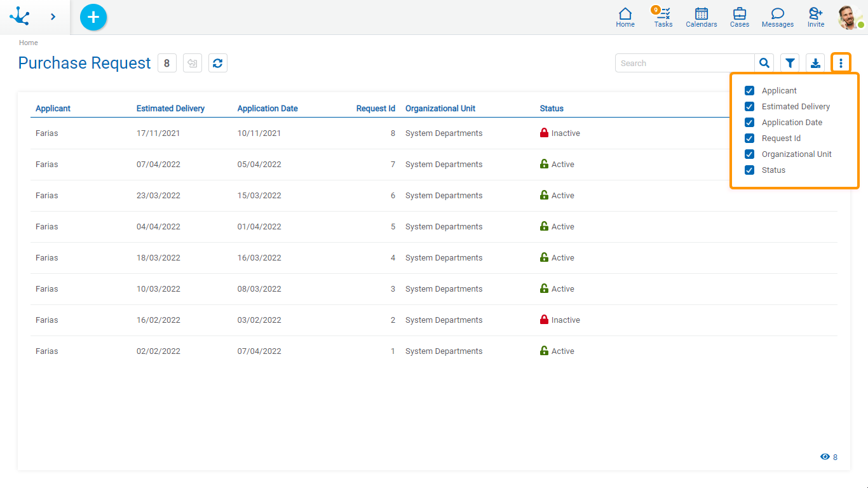This screenshot has height=488, width=868.
Task: Select application date 08/03/2022 cell
Action: (x=259, y=289)
